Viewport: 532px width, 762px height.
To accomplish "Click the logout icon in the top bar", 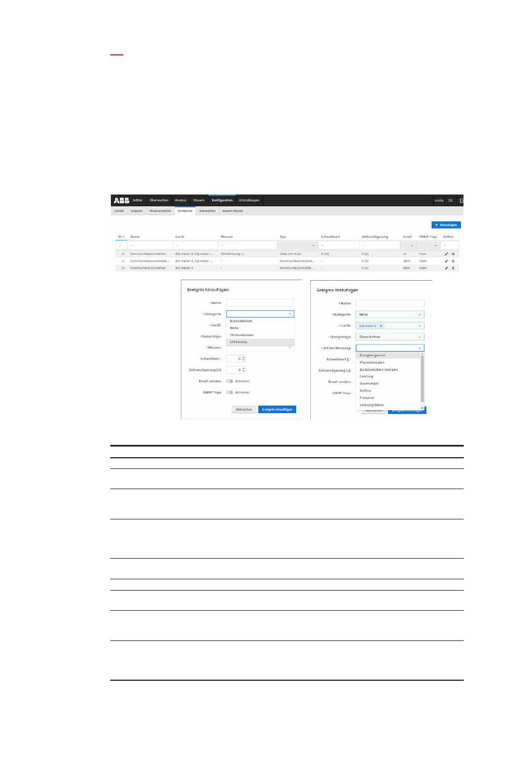I will (x=461, y=200).
